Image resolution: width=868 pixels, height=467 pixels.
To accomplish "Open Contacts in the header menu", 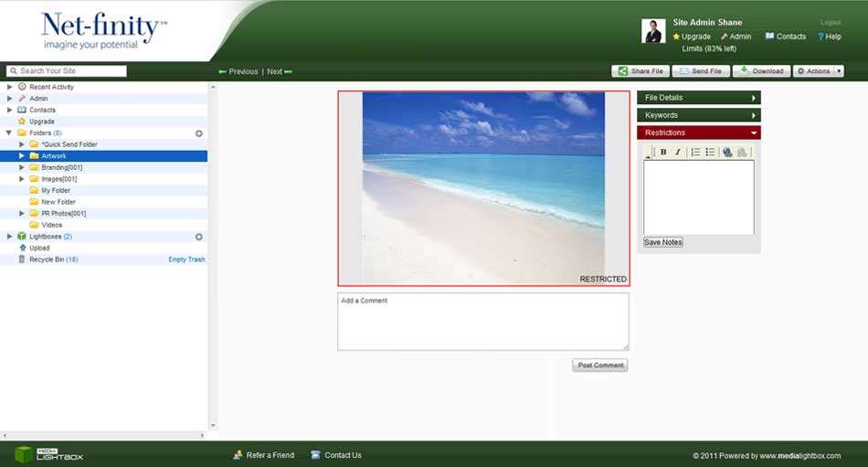I will 785,37.
